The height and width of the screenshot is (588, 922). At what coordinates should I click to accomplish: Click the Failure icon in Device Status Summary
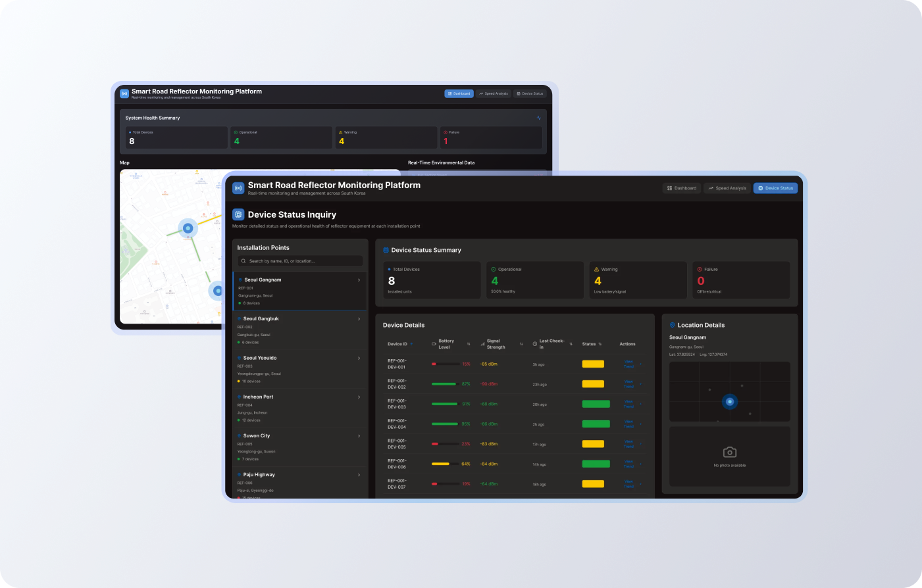700,269
